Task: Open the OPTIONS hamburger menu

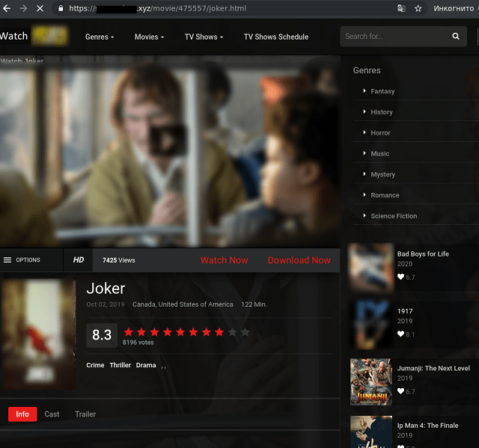Action: click(x=22, y=260)
